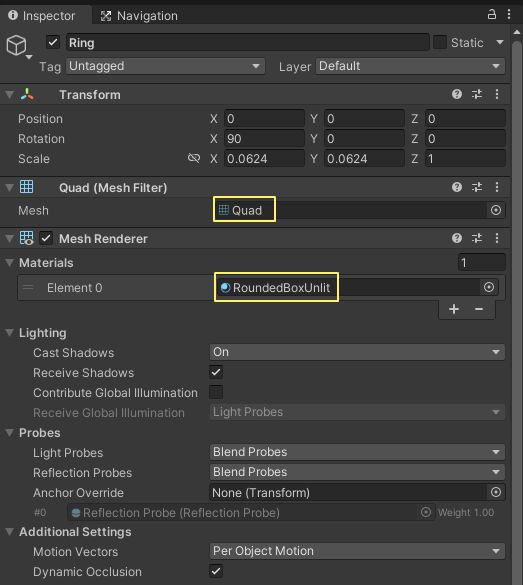The width and height of the screenshot is (523, 585).
Task: Open Mesh Filter three-dot menu
Action: [497, 187]
